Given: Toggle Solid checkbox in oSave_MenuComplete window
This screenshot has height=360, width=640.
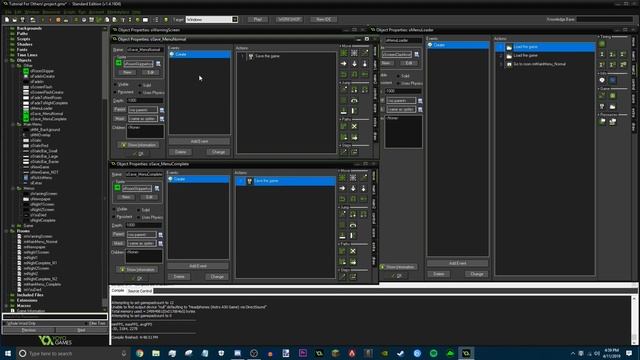Looking at the screenshot, I should (x=138, y=210).
